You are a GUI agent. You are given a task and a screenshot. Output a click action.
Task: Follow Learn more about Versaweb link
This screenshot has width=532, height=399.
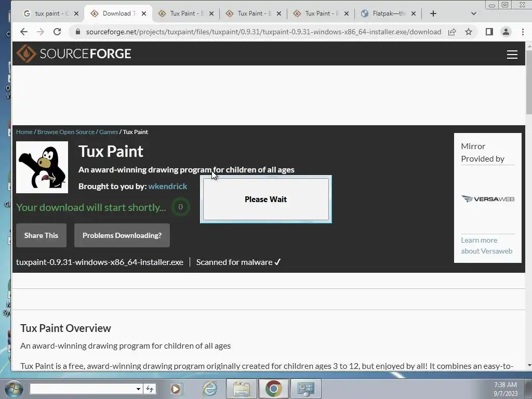(x=486, y=246)
